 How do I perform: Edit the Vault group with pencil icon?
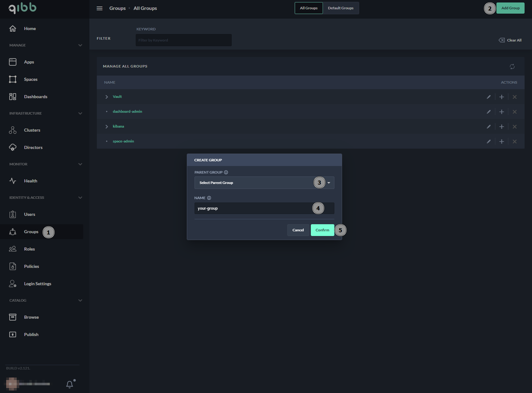tap(488, 97)
